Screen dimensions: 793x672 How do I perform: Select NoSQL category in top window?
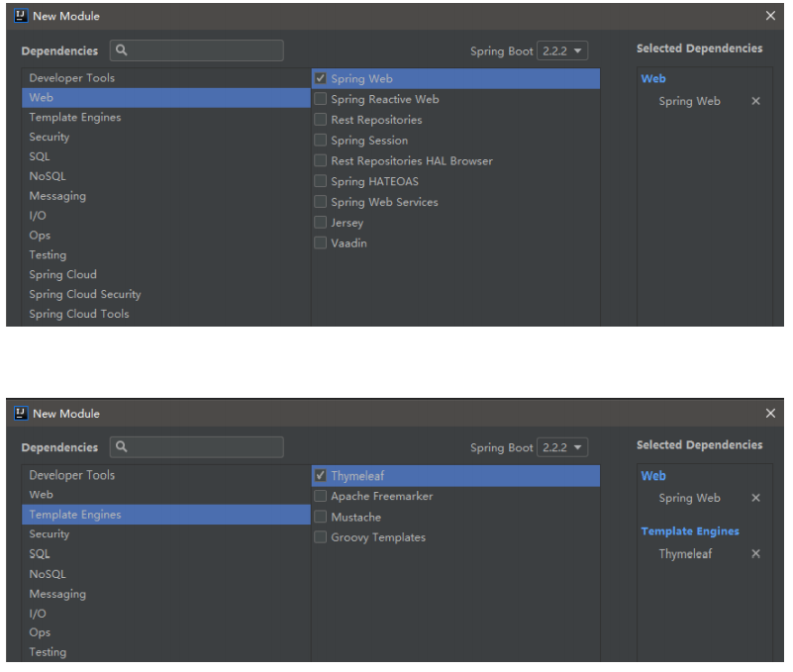tap(166, 176)
